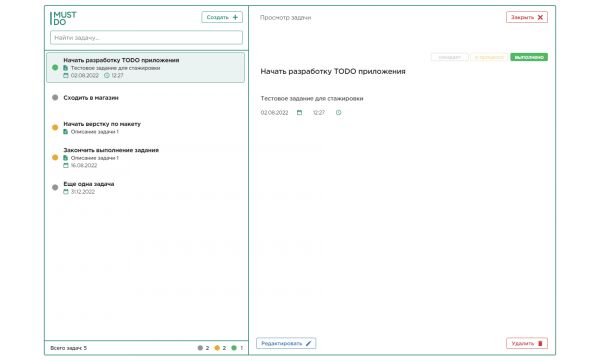Open task Сходить в магазин
This screenshot has width=600, height=361.
point(145,98)
